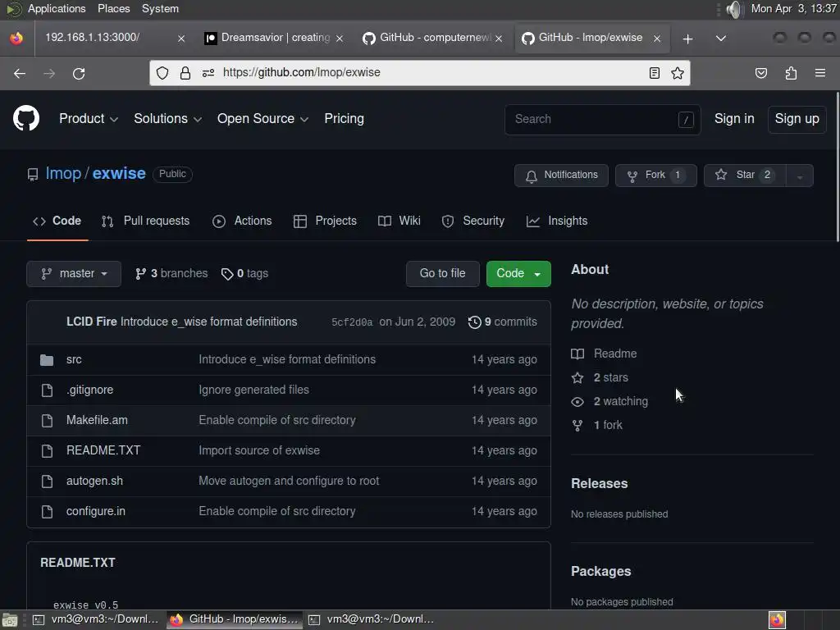Click the src folder icon
Viewport: 840px width, 630px height.
[47, 359]
